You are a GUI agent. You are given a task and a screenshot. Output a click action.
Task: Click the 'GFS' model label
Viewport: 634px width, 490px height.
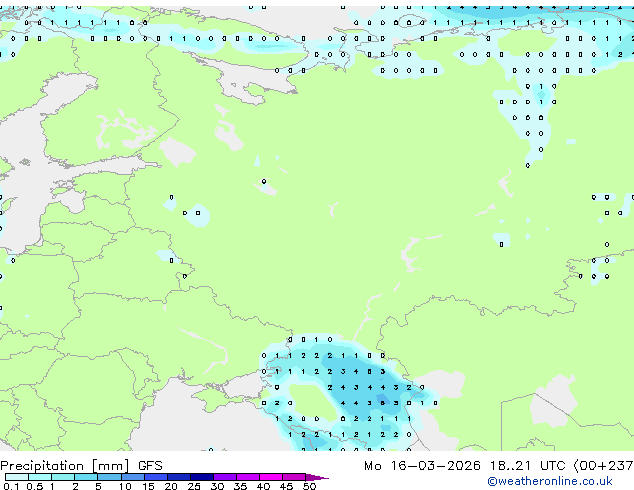click(150, 466)
